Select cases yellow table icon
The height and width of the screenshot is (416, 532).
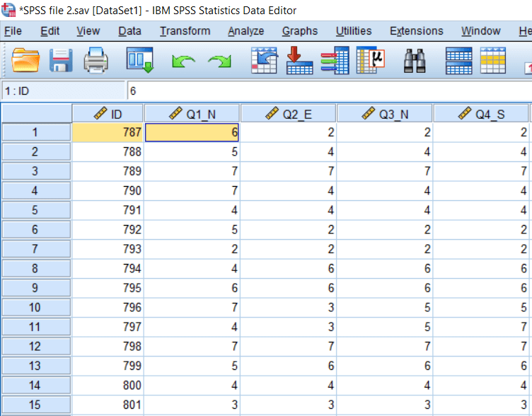(493, 60)
